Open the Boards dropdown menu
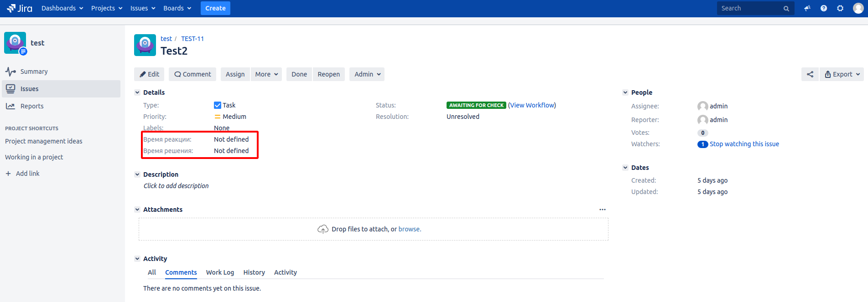The height and width of the screenshot is (302, 868). 177,8
